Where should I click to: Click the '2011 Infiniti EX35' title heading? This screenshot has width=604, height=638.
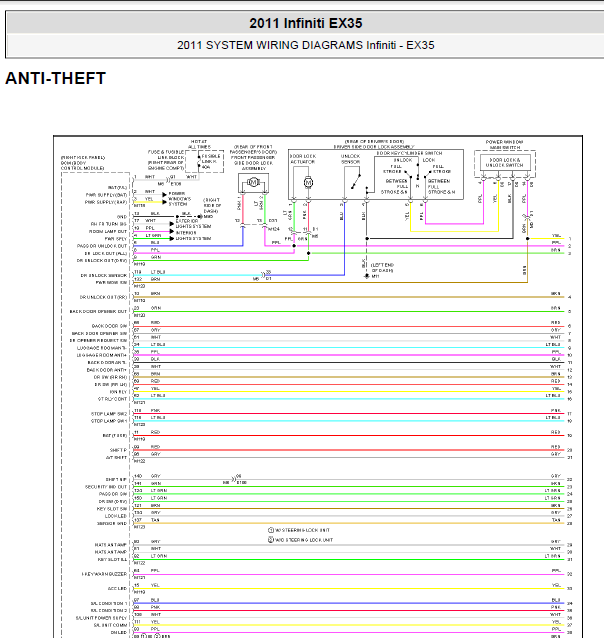(306, 23)
